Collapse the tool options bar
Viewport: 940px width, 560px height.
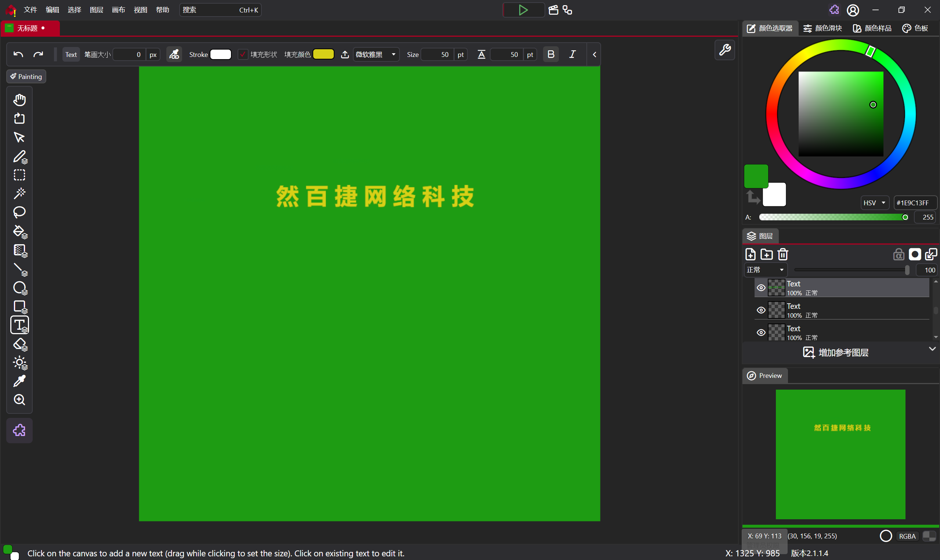pos(594,54)
